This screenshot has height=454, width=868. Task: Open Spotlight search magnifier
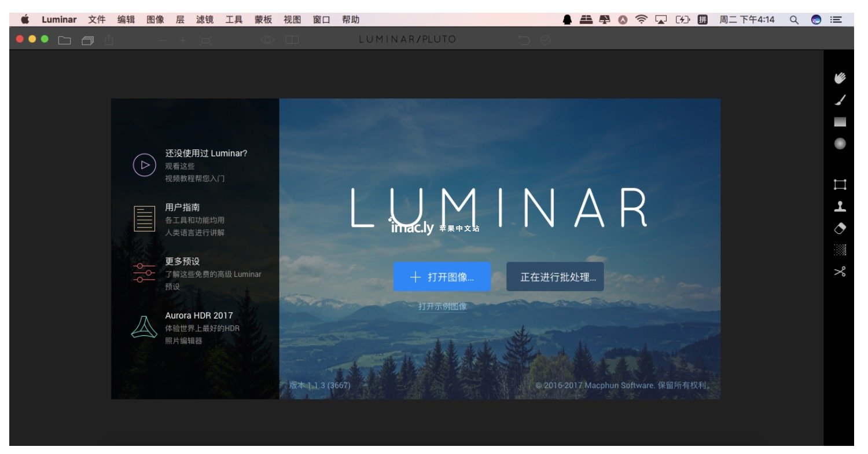click(795, 20)
